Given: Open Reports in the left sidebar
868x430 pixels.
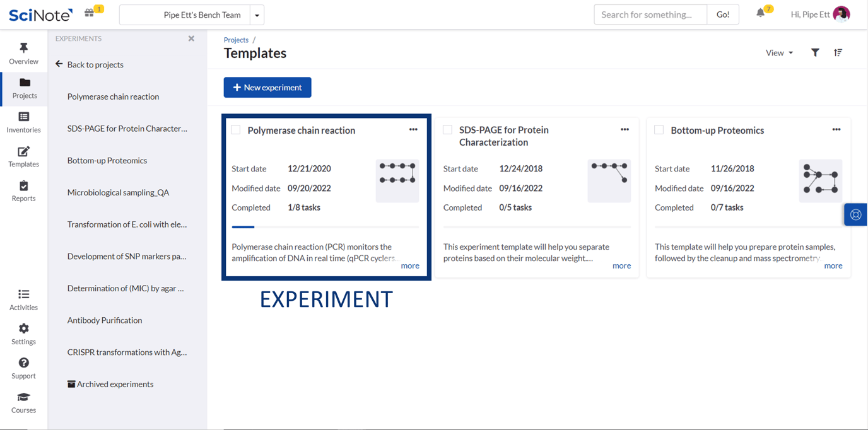Looking at the screenshot, I should (24, 191).
